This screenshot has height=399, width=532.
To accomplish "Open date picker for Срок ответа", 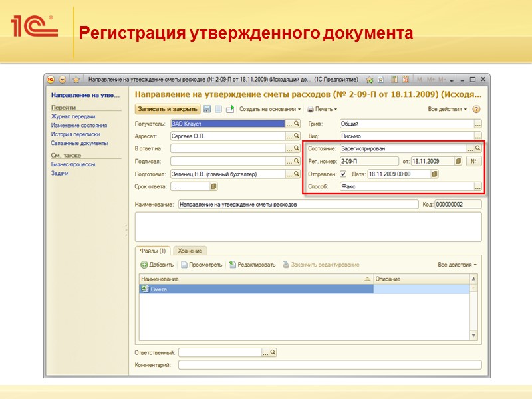I will (x=213, y=186).
